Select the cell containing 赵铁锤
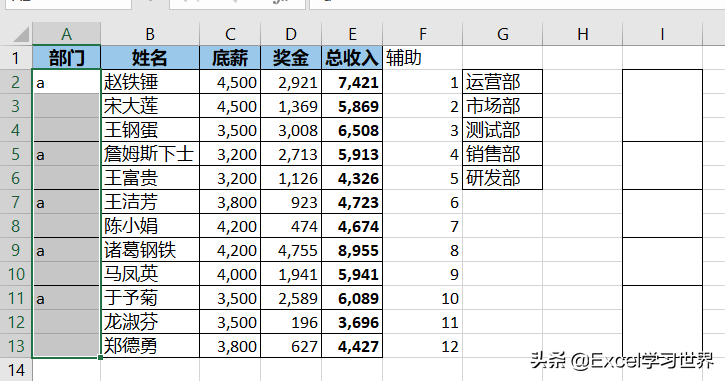 150,82
